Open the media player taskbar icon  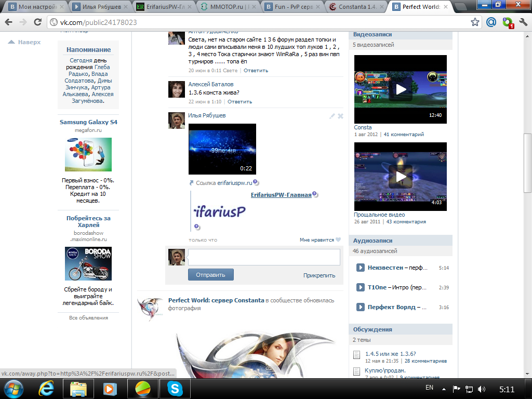[110, 389]
